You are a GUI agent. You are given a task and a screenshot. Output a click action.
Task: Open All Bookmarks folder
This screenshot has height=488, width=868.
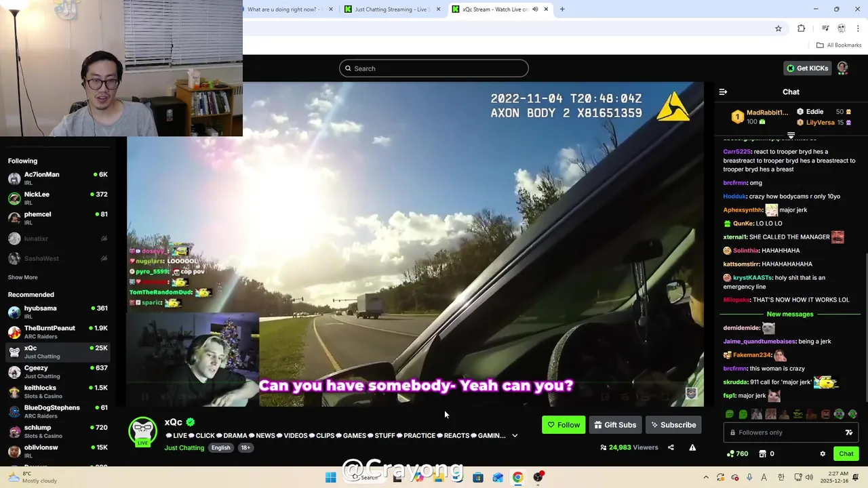click(839, 45)
